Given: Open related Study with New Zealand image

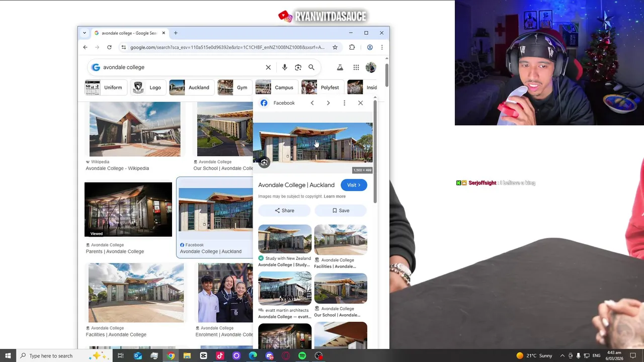Looking at the screenshot, I should tap(285, 239).
